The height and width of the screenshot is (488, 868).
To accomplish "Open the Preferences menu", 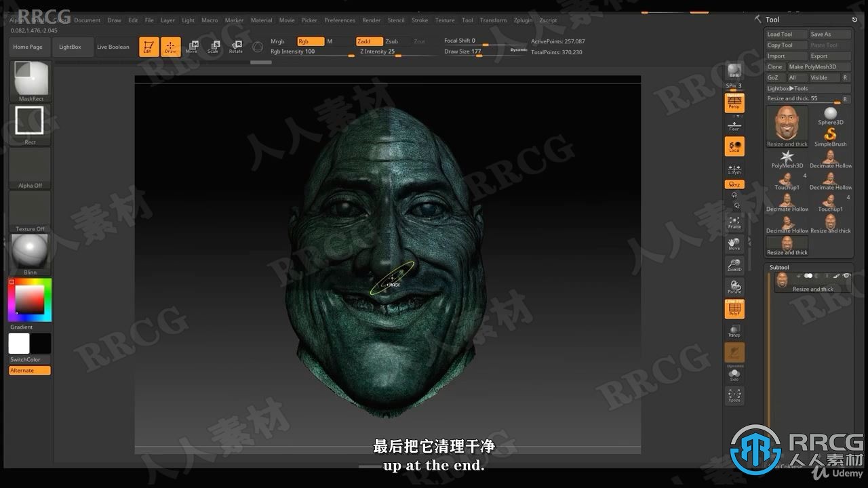I will [x=339, y=20].
